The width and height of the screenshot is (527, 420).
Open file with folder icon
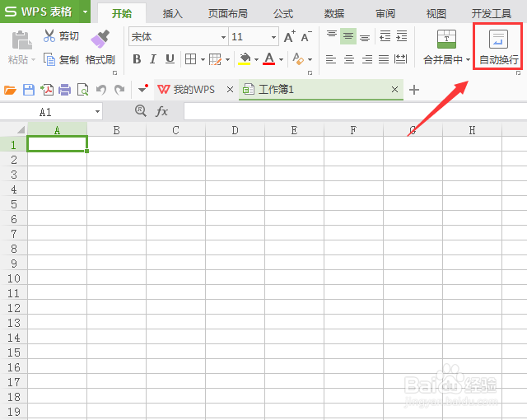[10, 90]
